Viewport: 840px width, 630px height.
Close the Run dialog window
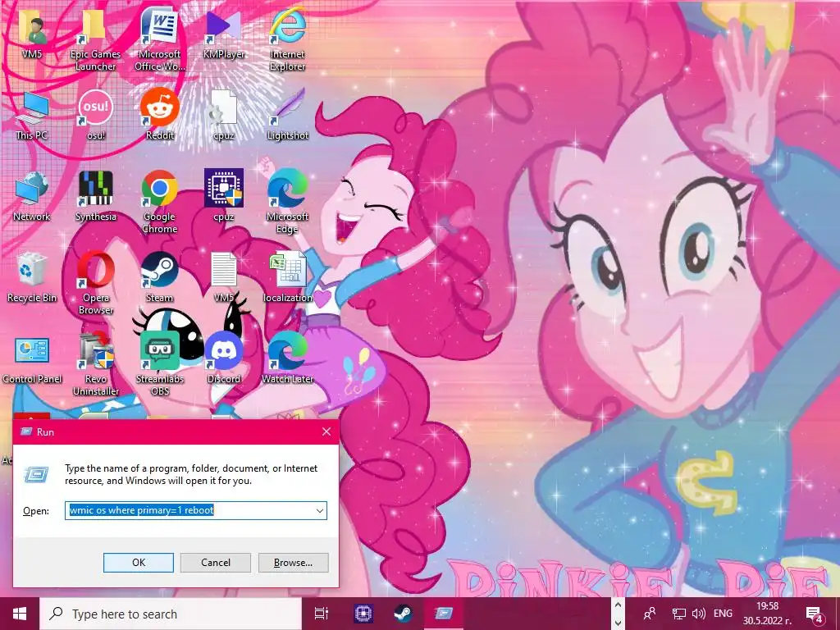point(326,431)
